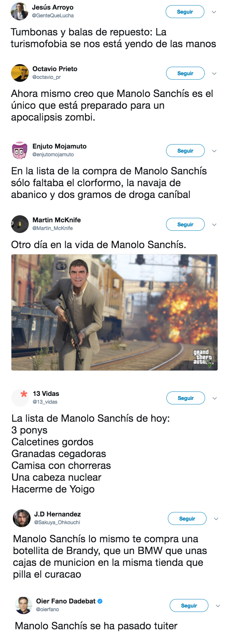Screen dimensions: 229x644
Task: Follow Oier Fano Dadebat with Seguir
Action: point(189,606)
